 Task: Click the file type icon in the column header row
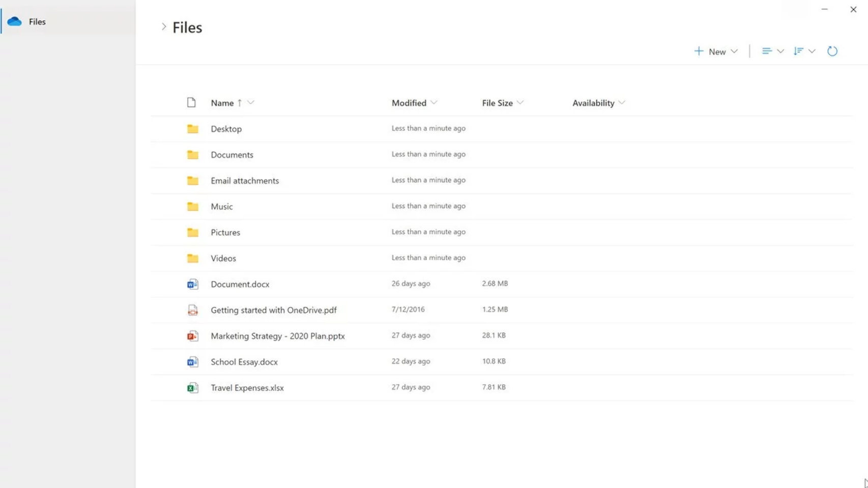tap(192, 102)
